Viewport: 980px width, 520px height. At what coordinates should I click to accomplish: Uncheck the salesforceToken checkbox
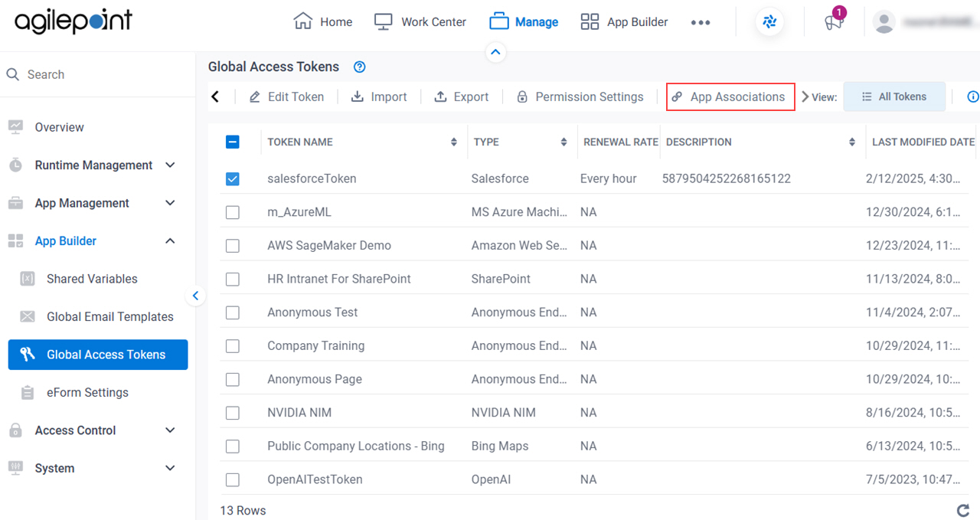pos(233,178)
